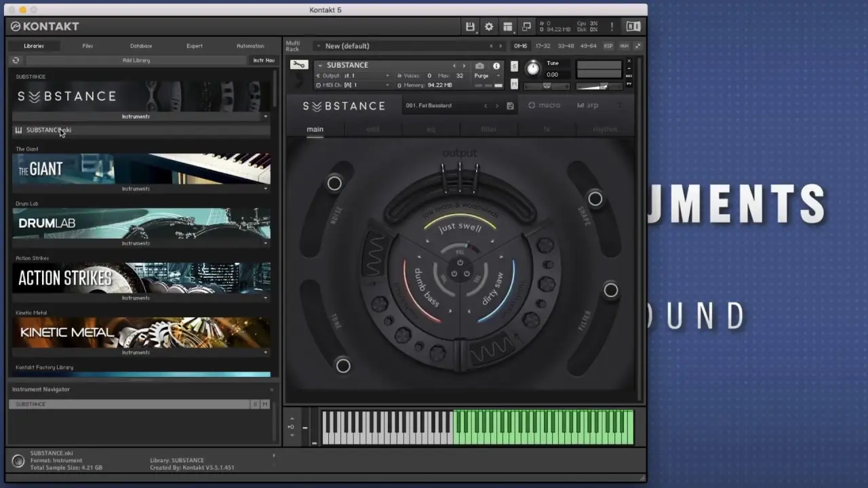Click the instrument info icon
This screenshot has width=868, height=488.
point(496,66)
